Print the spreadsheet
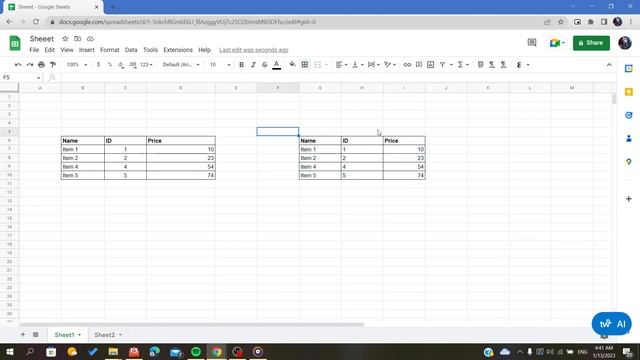 tap(41, 64)
